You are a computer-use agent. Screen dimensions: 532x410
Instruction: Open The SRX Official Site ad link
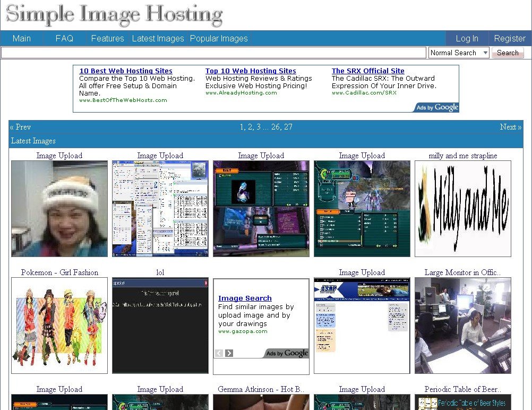tap(368, 71)
